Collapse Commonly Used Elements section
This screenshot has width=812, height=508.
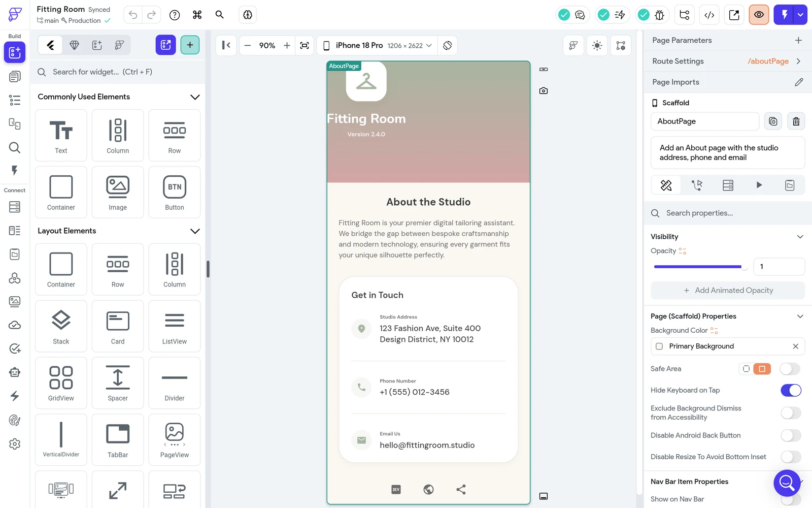195,97
